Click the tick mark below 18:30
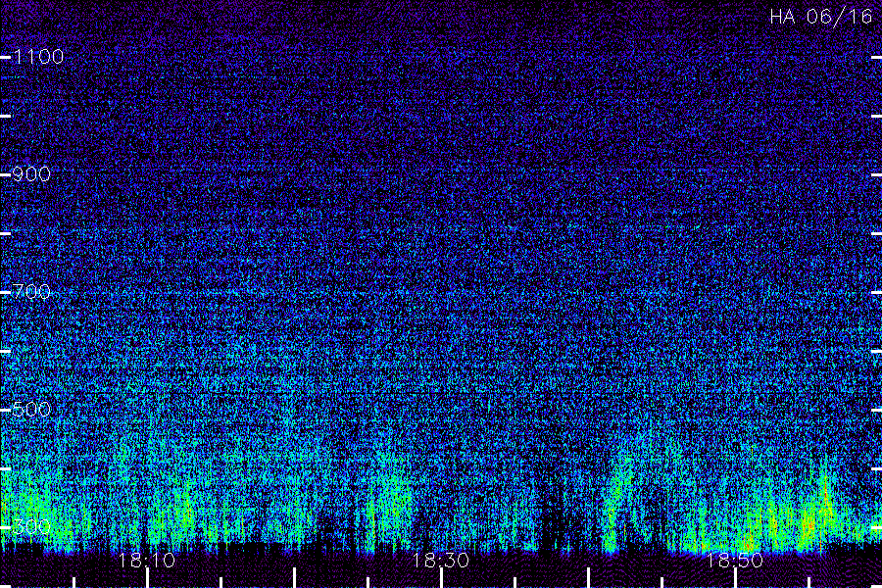882x588 pixels. pyautogui.click(x=441, y=578)
